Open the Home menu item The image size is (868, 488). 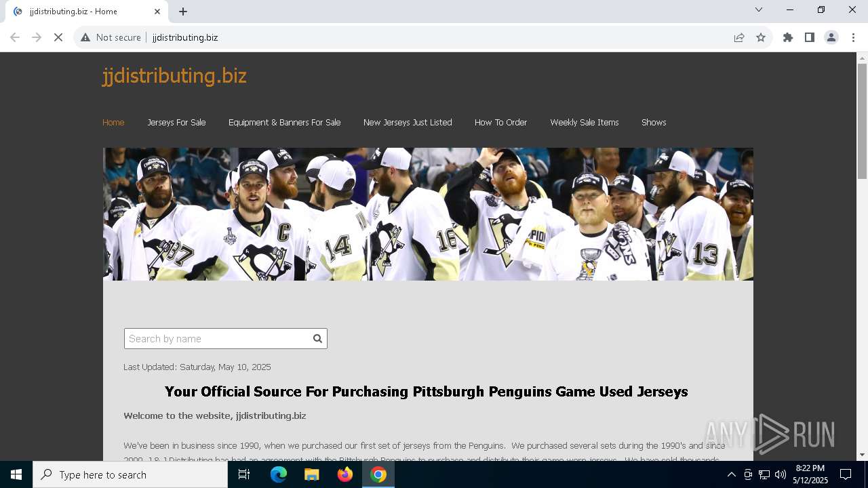pyautogui.click(x=113, y=122)
